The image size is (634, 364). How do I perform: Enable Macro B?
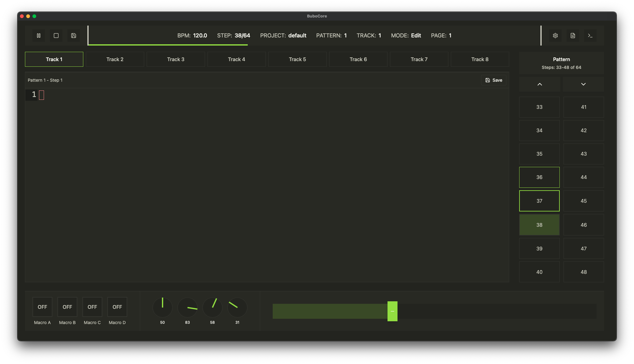(x=67, y=307)
